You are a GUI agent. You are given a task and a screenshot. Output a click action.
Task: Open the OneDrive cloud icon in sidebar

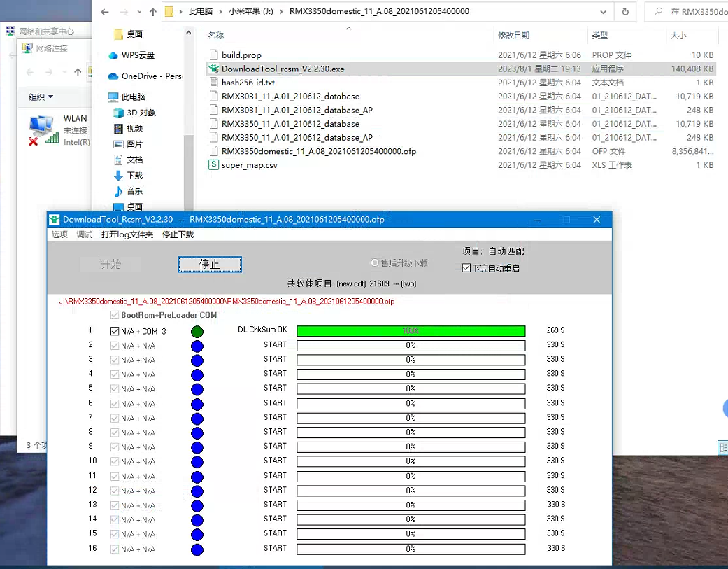point(113,76)
